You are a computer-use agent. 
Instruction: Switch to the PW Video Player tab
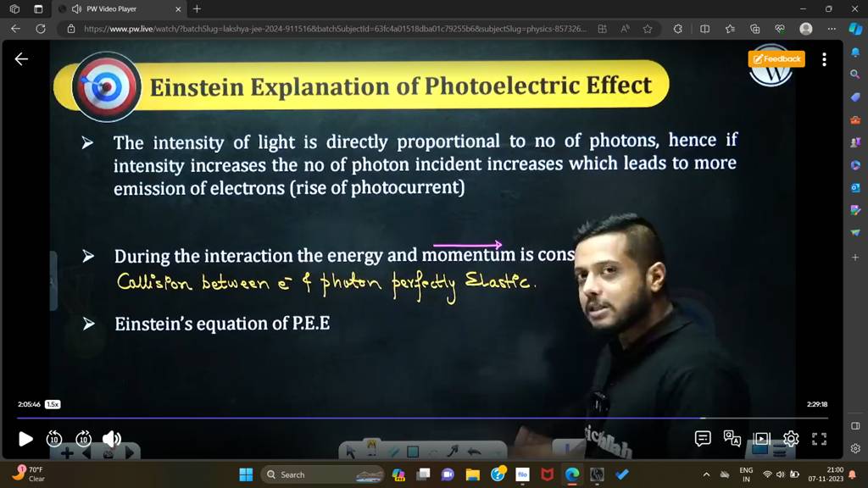(x=110, y=9)
